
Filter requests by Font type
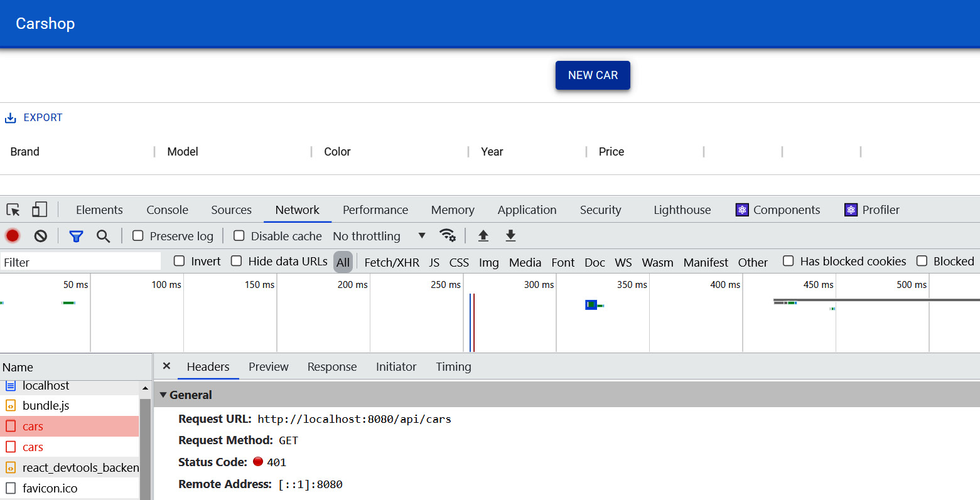563,262
